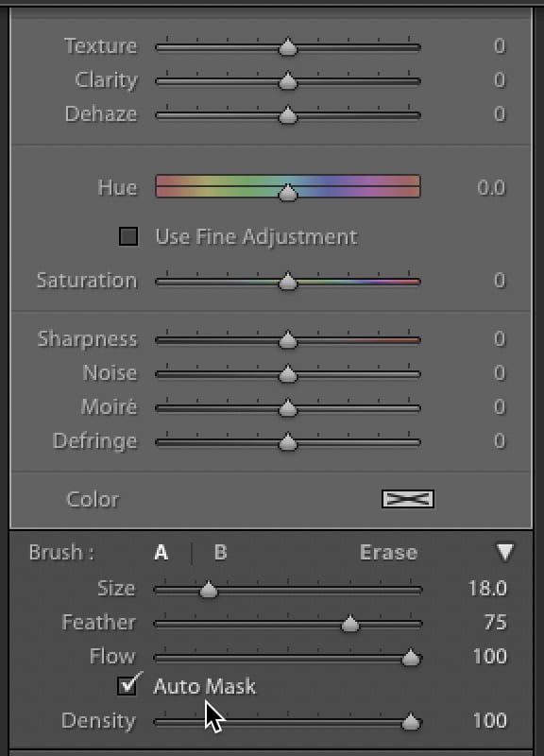Screen dimensions: 544x756
Task: Click the Saturation slider handle
Action: point(288,282)
